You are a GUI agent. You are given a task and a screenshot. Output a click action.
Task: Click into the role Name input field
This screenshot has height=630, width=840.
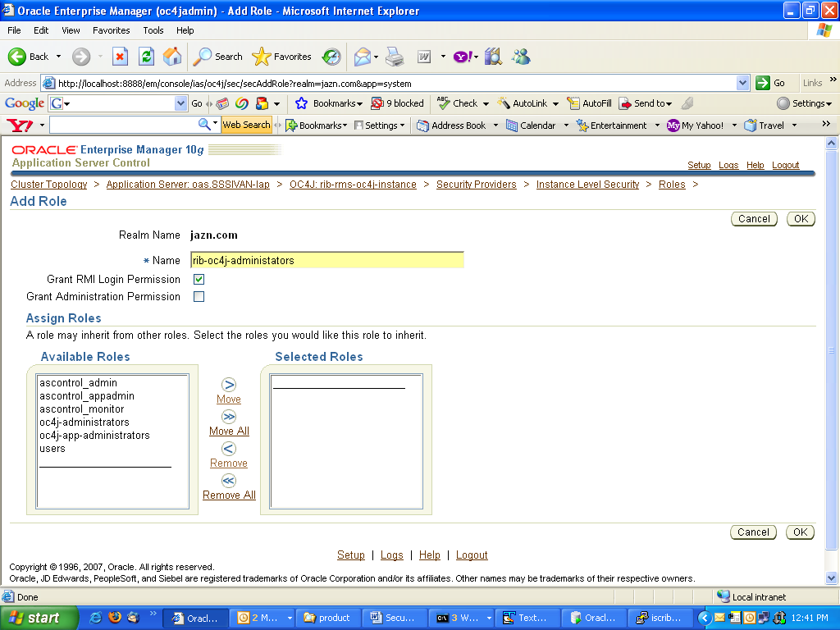pyautogui.click(x=326, y=260)
